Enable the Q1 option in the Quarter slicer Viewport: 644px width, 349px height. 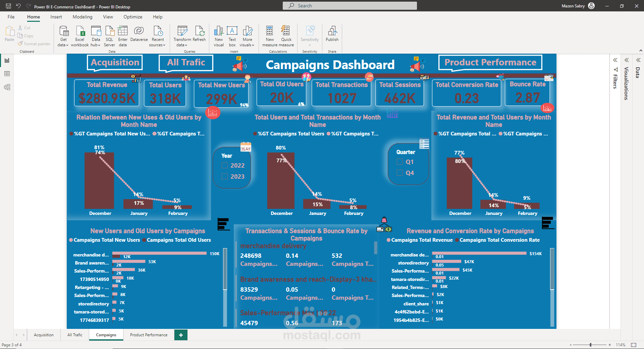[x=399, y=161]
